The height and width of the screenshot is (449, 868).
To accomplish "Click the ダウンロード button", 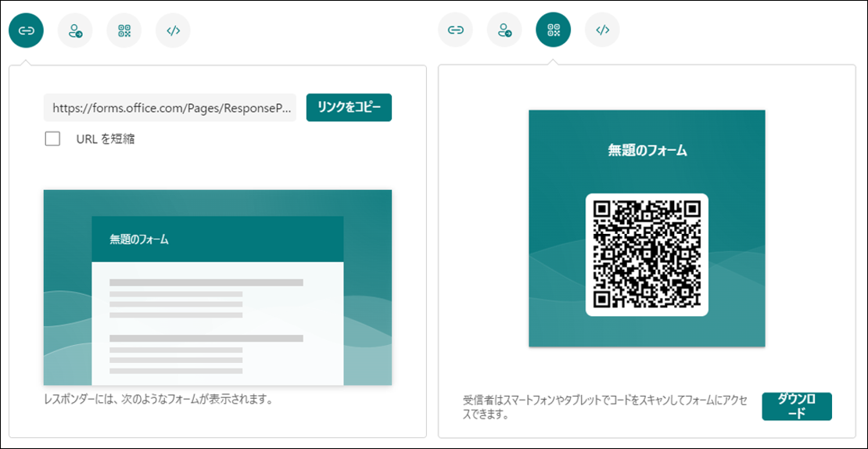I will (797, 407).
